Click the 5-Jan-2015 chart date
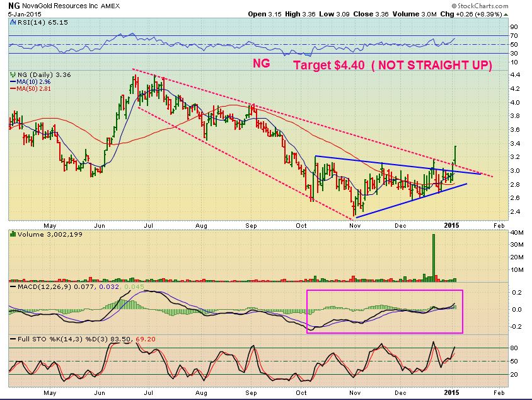The image size is (532, 400). (x=25, y=15)
